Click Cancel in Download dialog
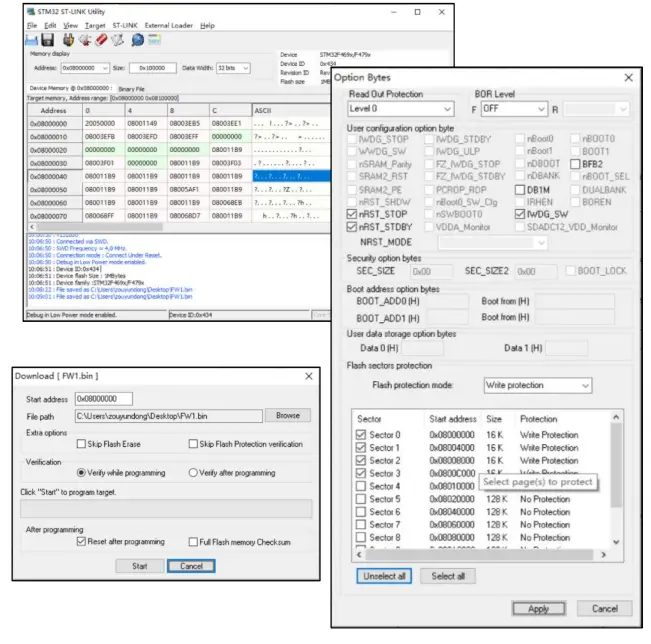The image size is (651, 644). (191, 566)
